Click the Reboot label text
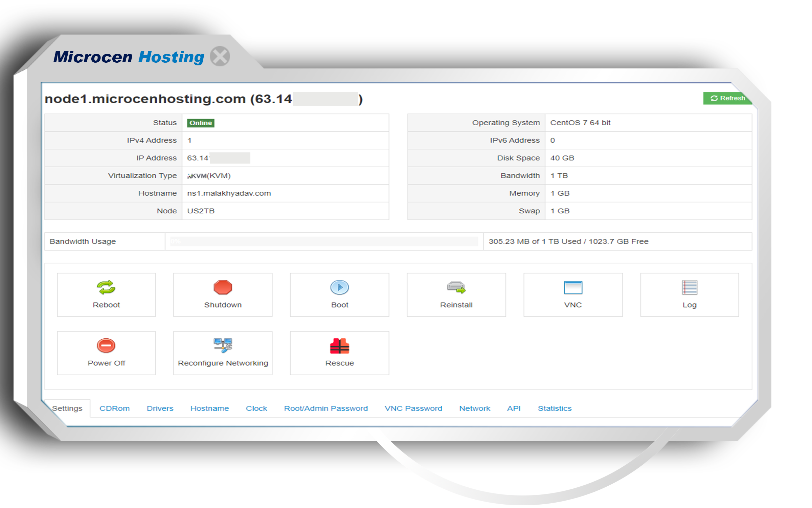 [106, 305]
